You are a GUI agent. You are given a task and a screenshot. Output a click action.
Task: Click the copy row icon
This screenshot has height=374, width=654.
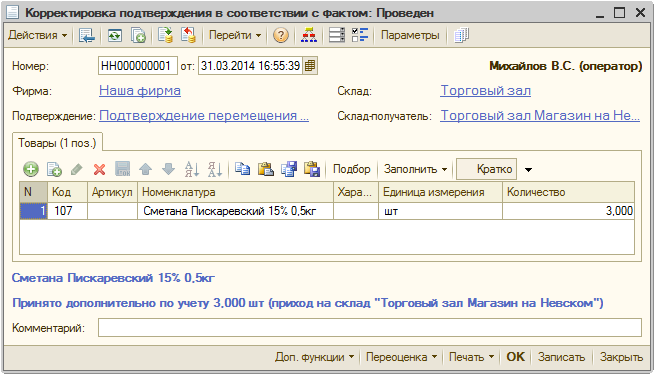coord(55,169)
